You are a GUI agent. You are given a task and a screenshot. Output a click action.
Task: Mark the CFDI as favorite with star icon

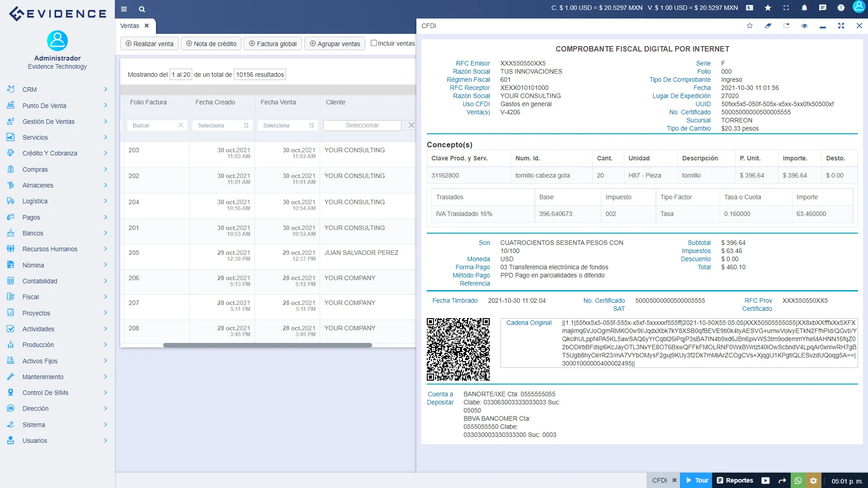pos(750,26)
